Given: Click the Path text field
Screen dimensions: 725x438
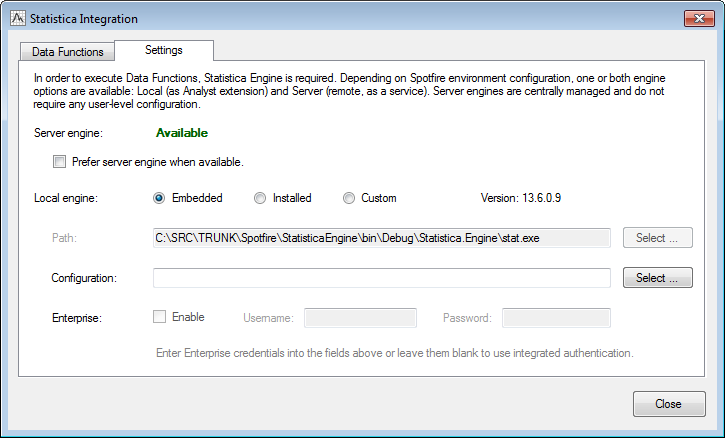Looking at the screenshot, I should tap(381, 238).
